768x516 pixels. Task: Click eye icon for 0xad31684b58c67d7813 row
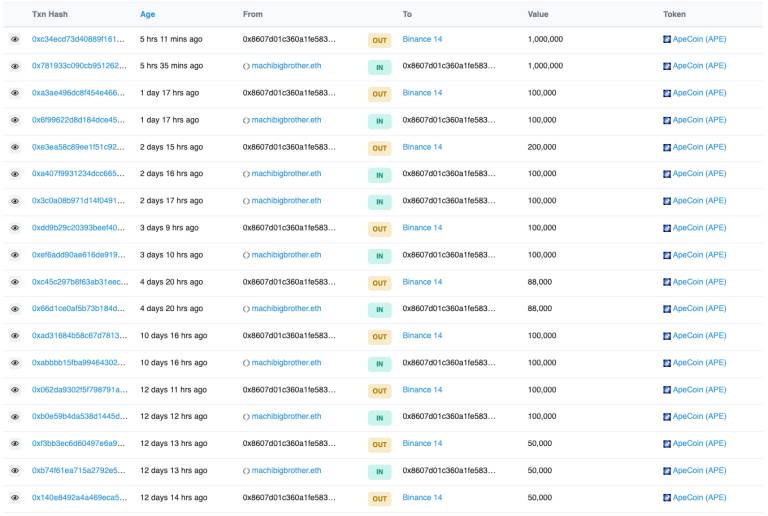tap(15, 336)
